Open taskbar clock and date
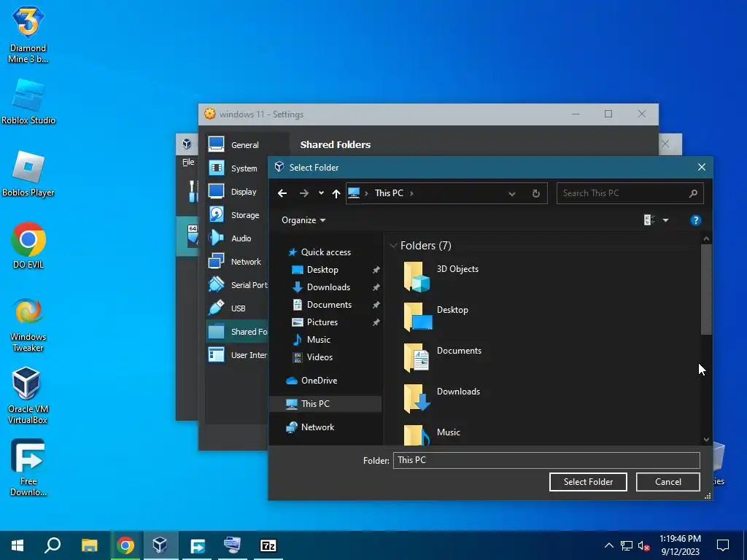Viewport: 747px width, 560px height. [x=681, y=545]
